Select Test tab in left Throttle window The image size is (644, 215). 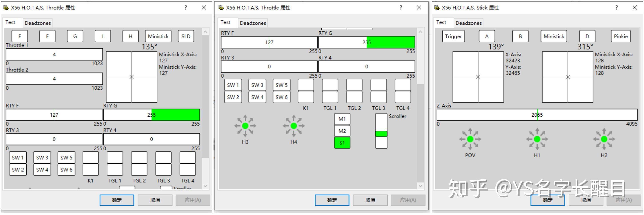pyautogui.click(x=10, y=22)
